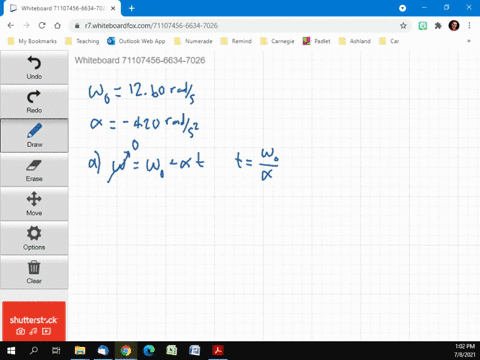Viewport: 480px width, 360px height.
Task: Select the Move tool
Action: 34,204
